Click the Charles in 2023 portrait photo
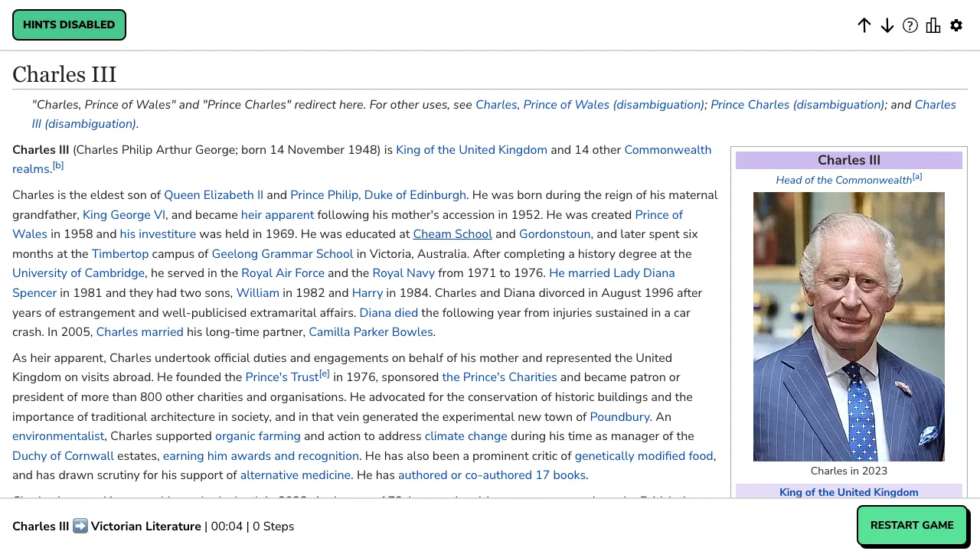This screenshot has height=551, width=980. pyautogui.click(x=849, y=327)
